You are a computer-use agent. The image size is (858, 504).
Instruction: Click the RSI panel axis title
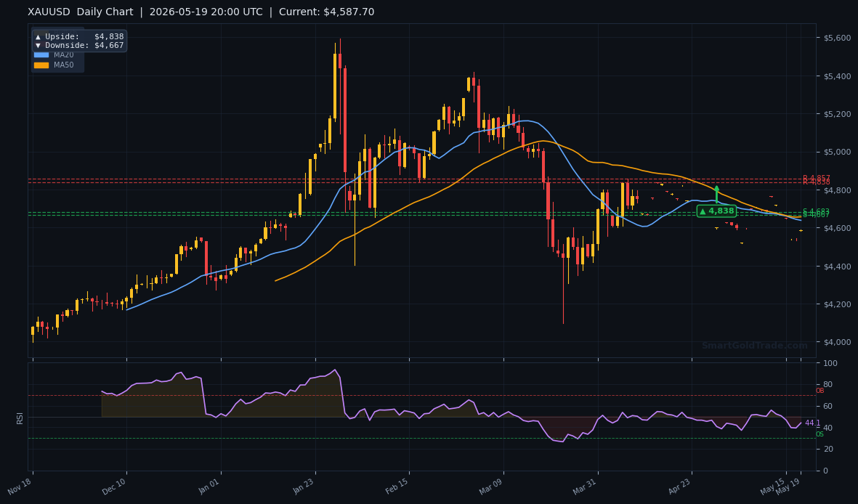coord(20,418)
